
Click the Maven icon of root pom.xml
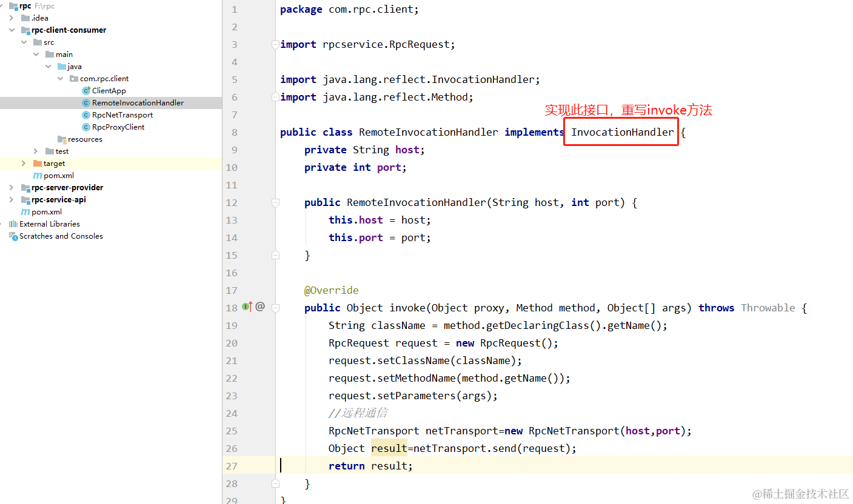[25, 212]
